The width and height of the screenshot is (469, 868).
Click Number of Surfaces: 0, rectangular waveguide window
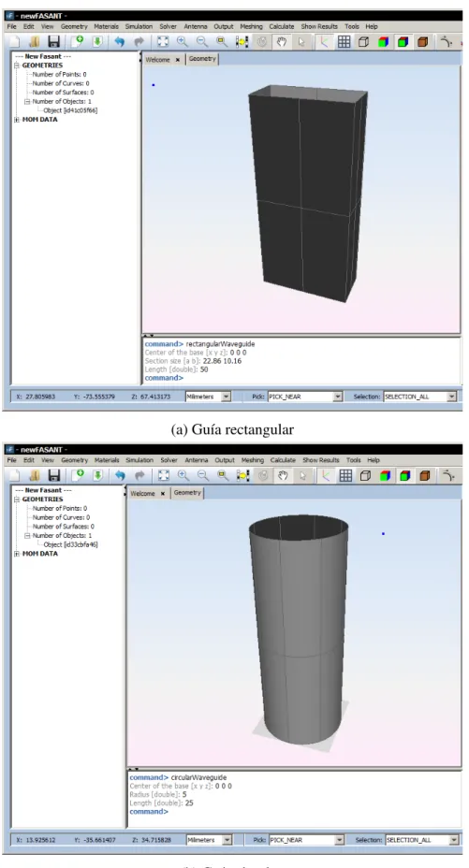click(63, 93)
